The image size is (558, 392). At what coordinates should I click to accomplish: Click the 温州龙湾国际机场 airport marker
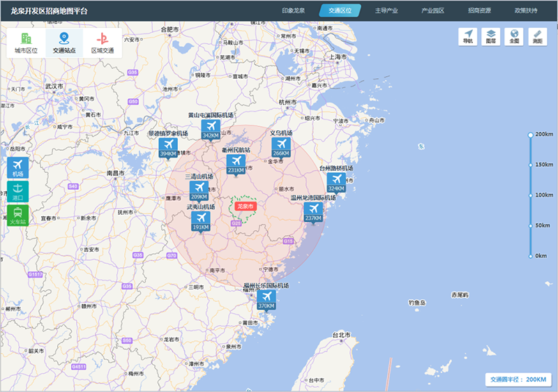tap(313, 212)
